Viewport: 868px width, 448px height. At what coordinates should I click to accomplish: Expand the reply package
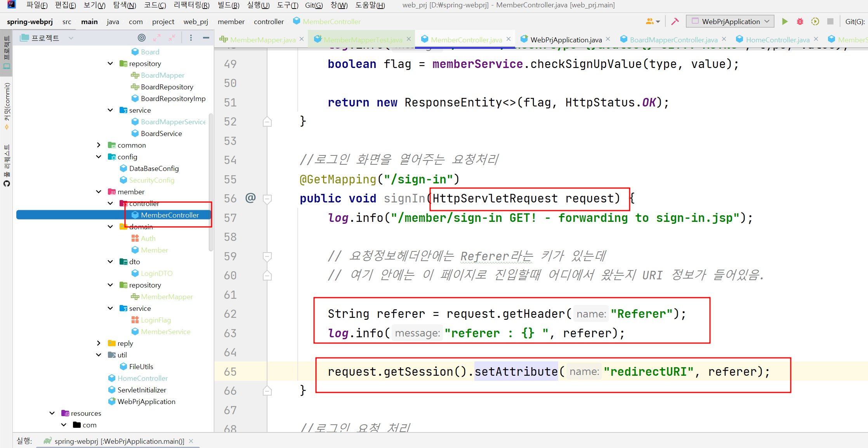point(99,343)
